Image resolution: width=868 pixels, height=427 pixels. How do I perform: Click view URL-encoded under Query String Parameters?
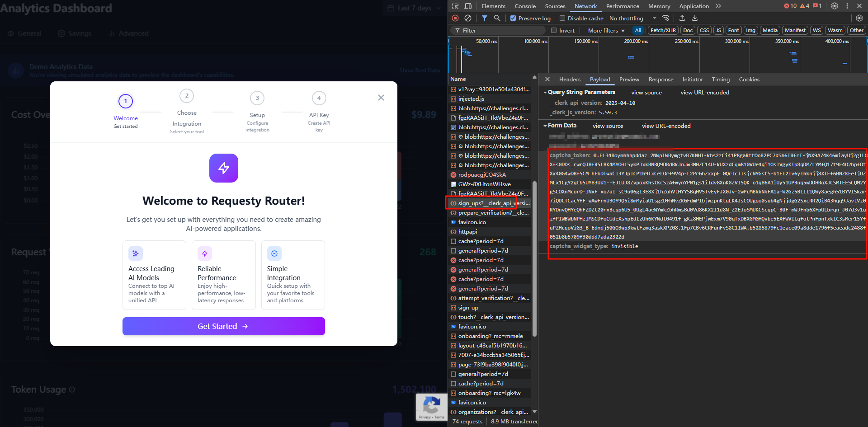point(705,92)
